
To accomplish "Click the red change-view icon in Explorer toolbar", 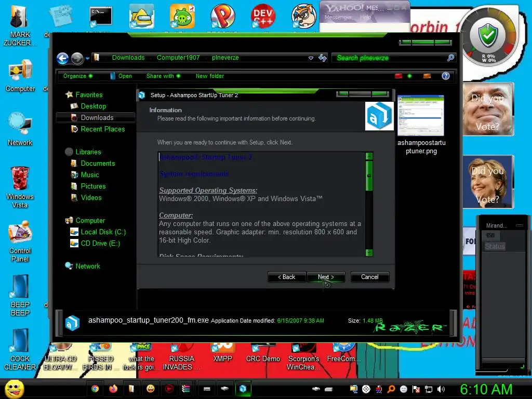I will (398, 76).
